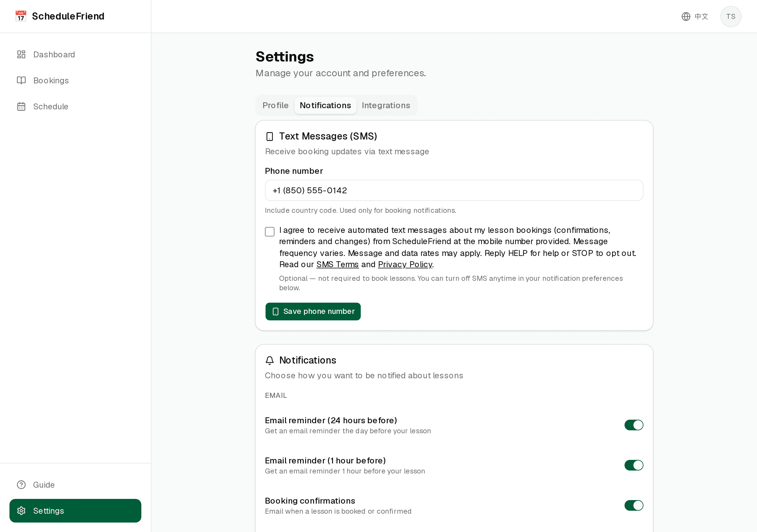This screenshot has height=532, width=757.
Task: Click the EMAIL section label
Action: (x=276, y=395)
